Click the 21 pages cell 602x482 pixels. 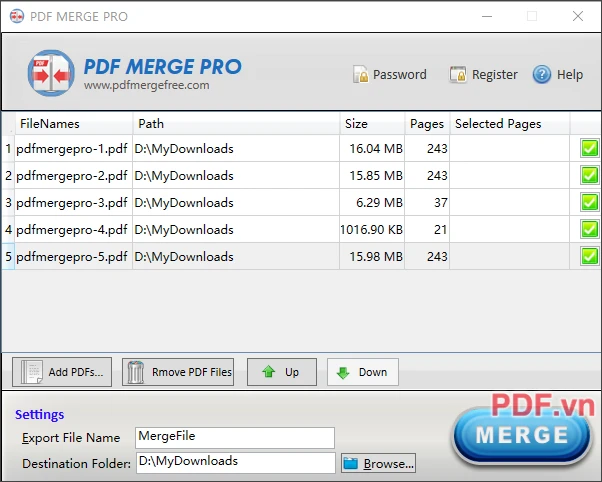click(427, 229)
